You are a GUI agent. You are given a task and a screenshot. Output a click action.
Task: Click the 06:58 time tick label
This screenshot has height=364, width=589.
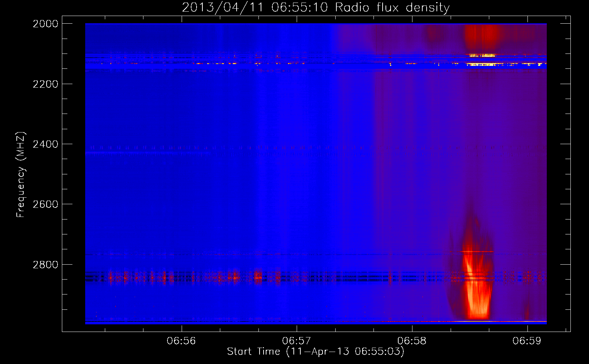point(412,341)
